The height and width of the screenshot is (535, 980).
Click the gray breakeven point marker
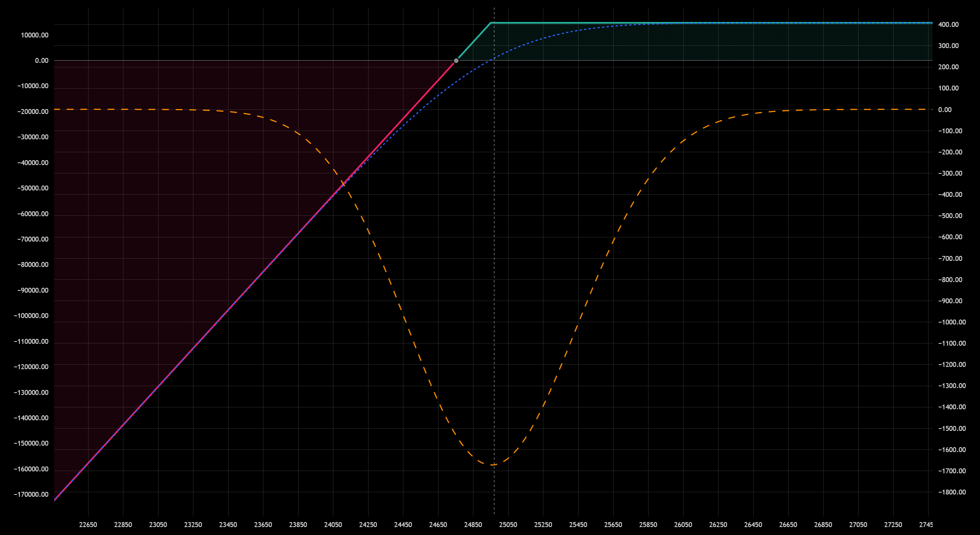(x=456, y=61)
